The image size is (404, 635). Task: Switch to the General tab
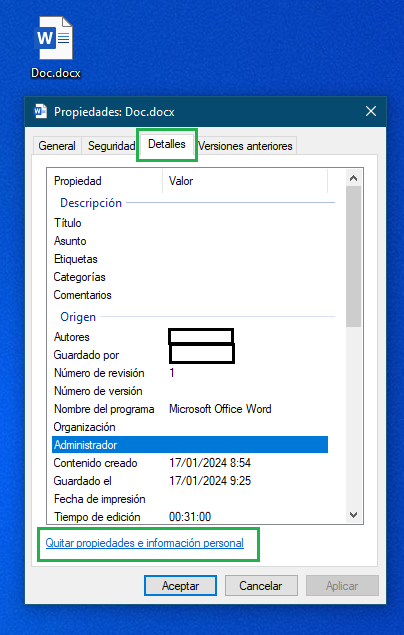57,146
